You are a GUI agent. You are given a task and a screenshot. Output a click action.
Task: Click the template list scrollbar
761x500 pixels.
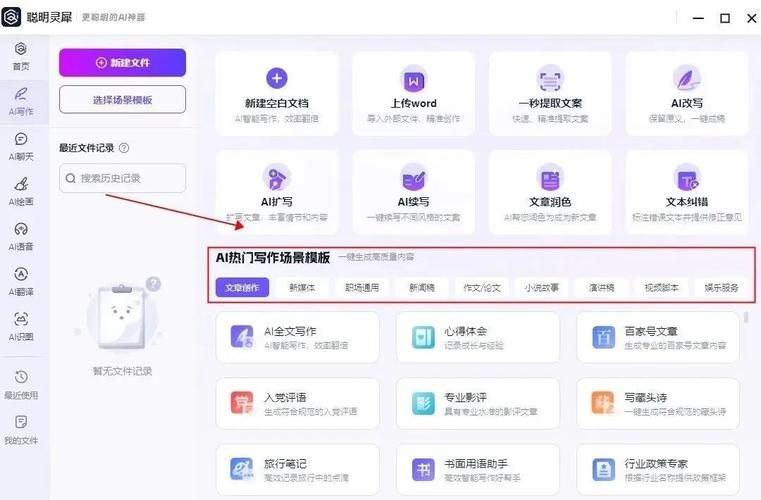(x=746, y=317)
